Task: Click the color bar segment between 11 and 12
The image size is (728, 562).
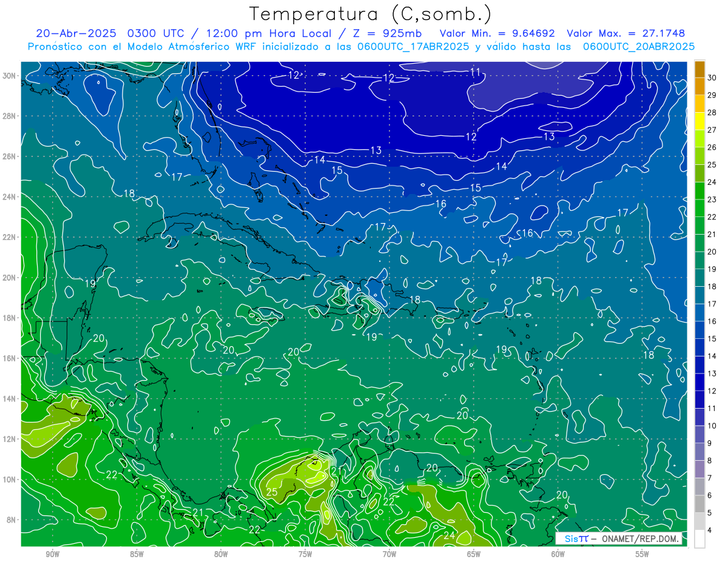Action: coord(699,400)
